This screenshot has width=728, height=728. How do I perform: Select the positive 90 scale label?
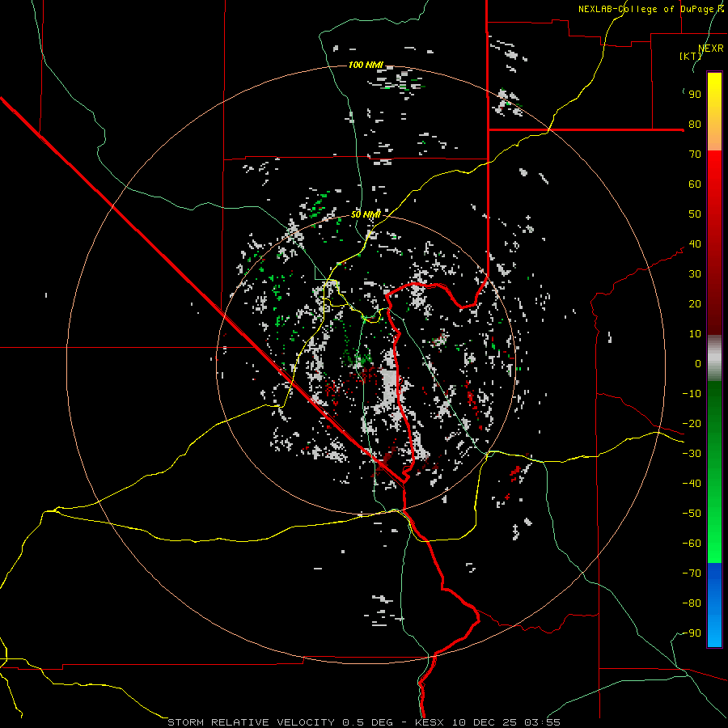tap(695, 95)
